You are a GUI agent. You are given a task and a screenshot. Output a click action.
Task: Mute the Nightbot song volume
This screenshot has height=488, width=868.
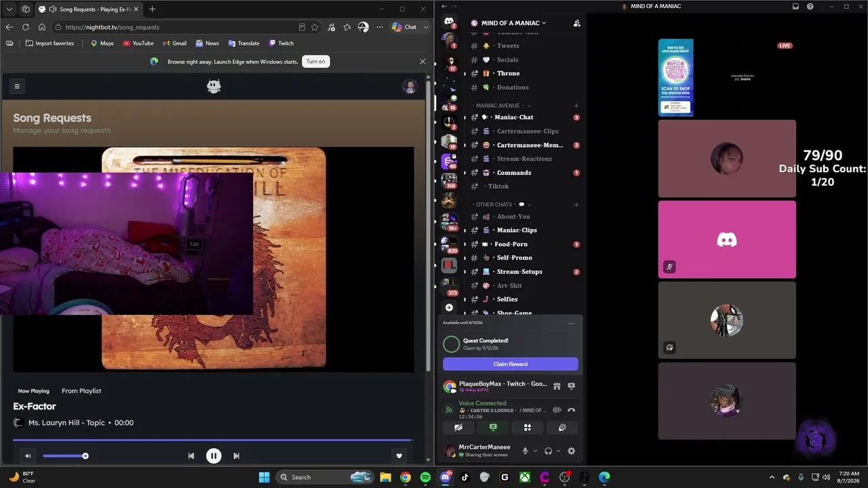[x=28, y=456]
